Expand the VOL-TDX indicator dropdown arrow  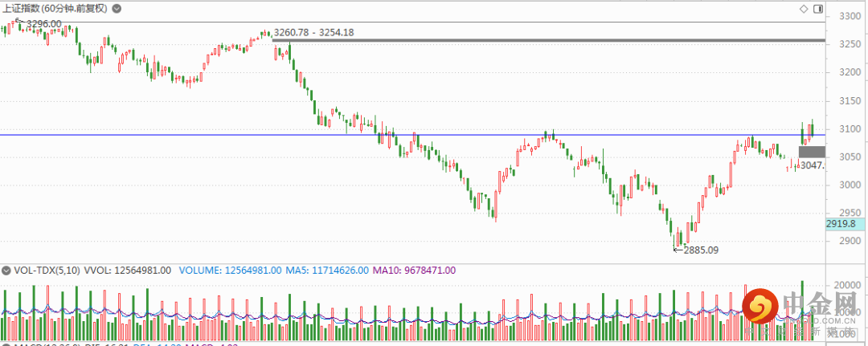pyautogui.click(x=6, y=271)
